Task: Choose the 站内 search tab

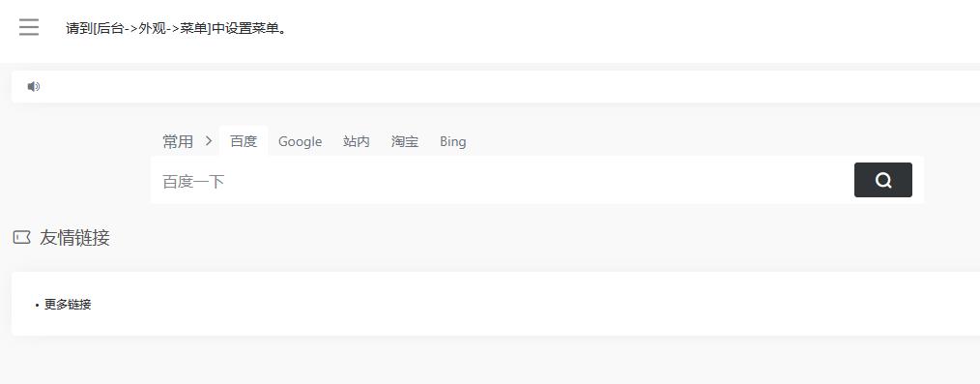Action: (357, 141)
